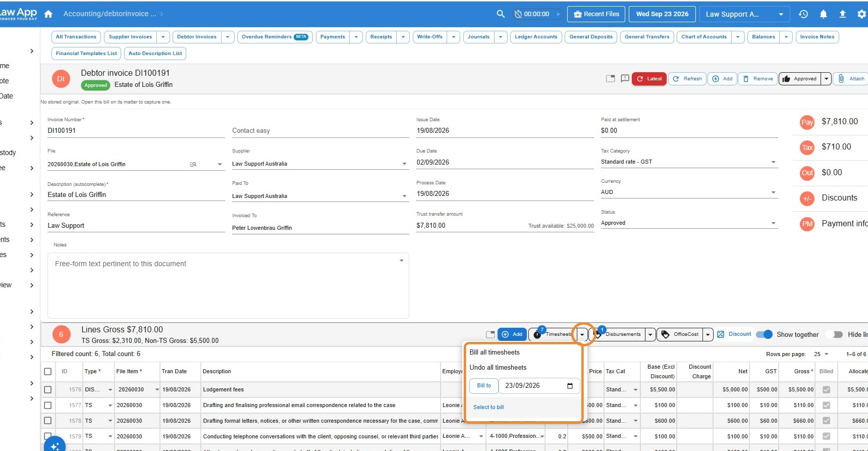Check the row 1577 checkbox

point(48,406)
